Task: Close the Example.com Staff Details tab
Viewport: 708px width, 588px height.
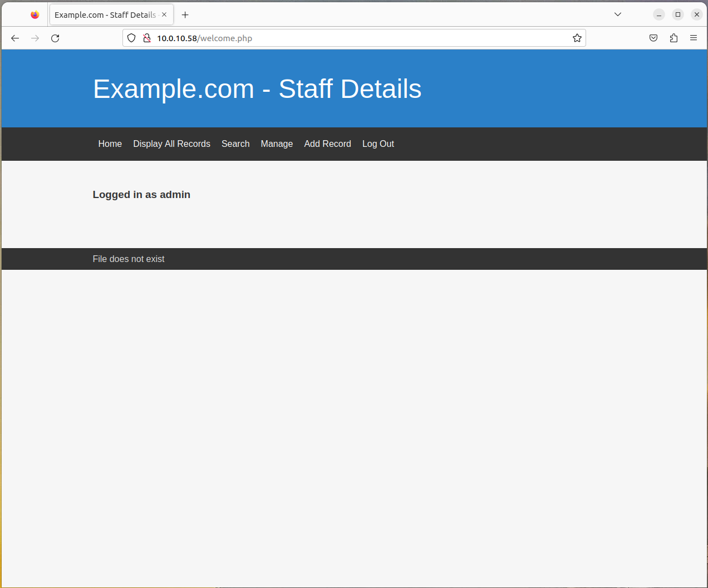Action: [164, 15]
